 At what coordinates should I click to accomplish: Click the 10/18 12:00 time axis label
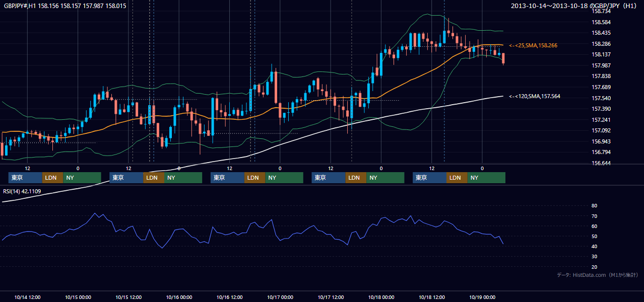(x=432, y=297)
